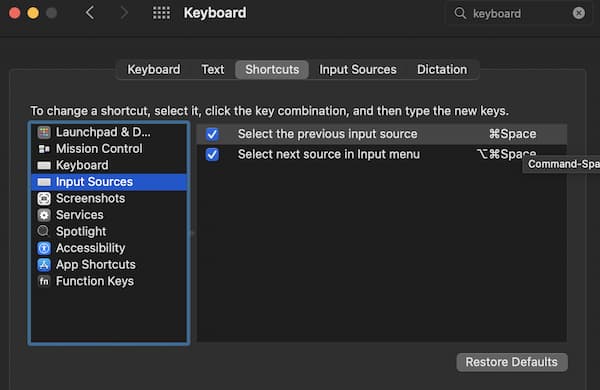This screenshot has width=600, height=390.
Task: Select Keyboard category in shortcuts list
Action: tap(109, 165)
